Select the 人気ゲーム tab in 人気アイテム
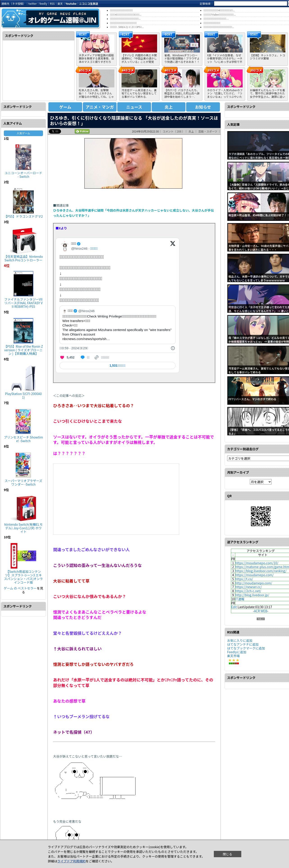The image size is (289, 868). [23, 133]
